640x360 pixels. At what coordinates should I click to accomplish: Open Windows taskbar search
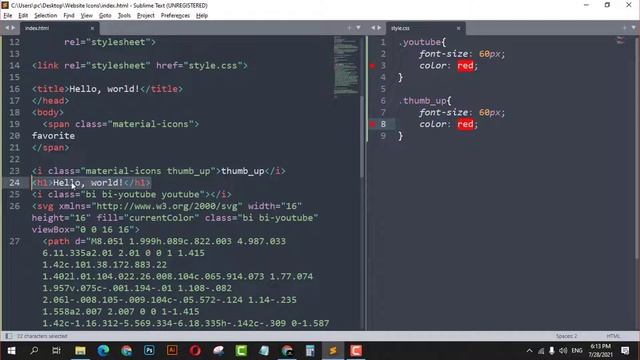point(34,351)
